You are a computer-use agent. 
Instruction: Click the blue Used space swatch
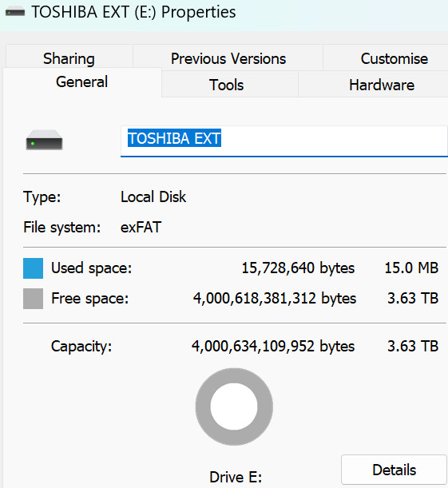point(33,268)
